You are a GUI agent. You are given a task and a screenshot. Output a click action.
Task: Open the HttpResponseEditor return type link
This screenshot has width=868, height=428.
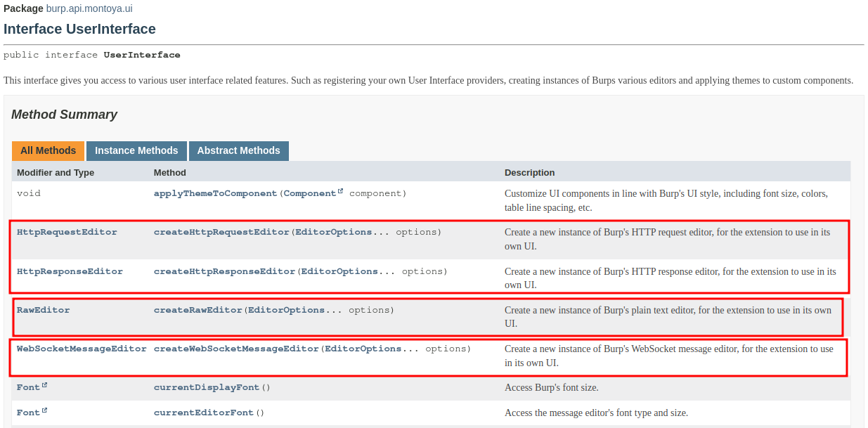tap(70, 271)
